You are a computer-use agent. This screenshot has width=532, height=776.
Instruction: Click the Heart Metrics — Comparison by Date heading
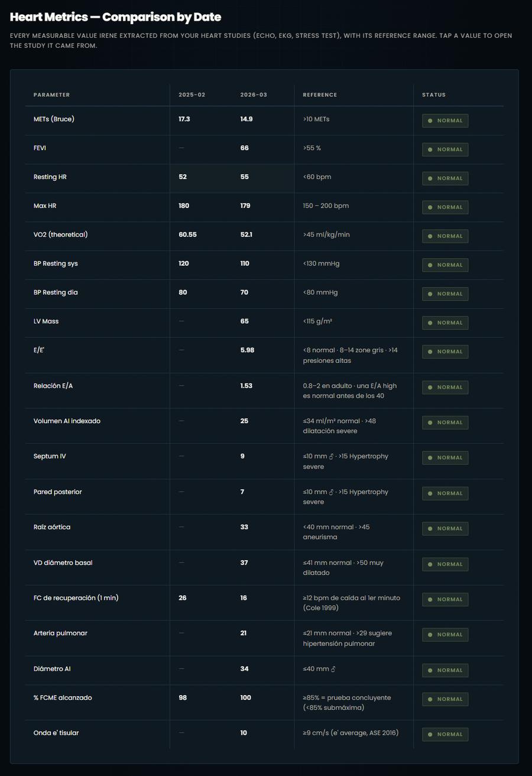(x=115, y=17)
